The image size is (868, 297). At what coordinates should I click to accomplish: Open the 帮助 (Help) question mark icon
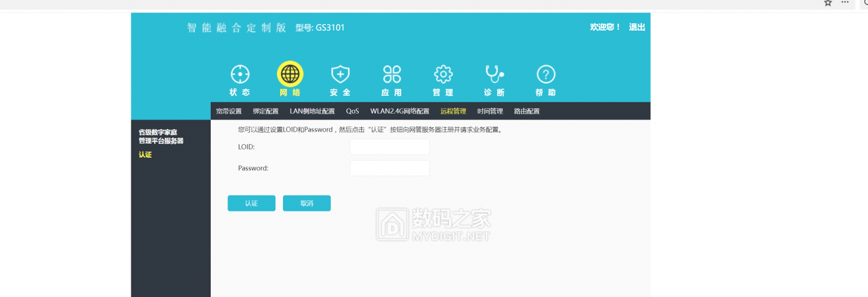click(x=546, y=75)
